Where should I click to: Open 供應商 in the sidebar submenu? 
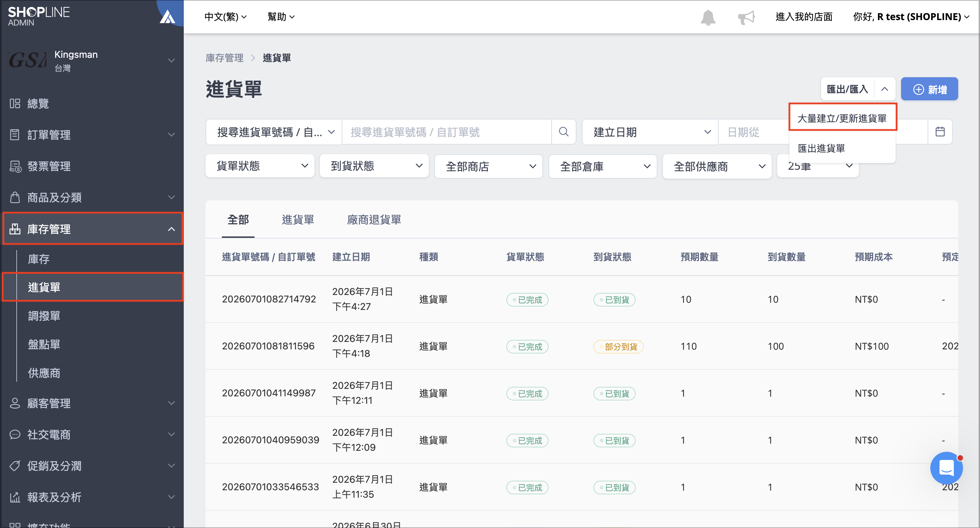pyautogui.click(x=44, y=373)
